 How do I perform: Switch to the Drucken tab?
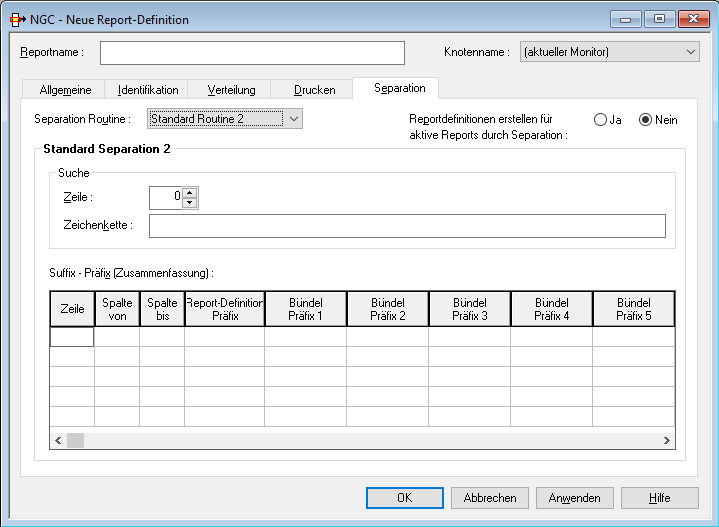click(x=314, y=90)
